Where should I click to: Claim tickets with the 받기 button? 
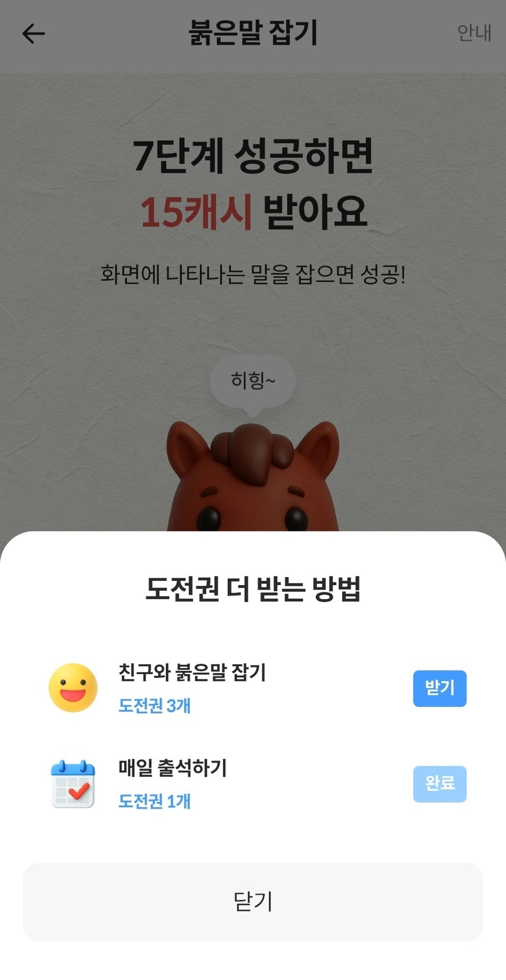pos(440,689)
